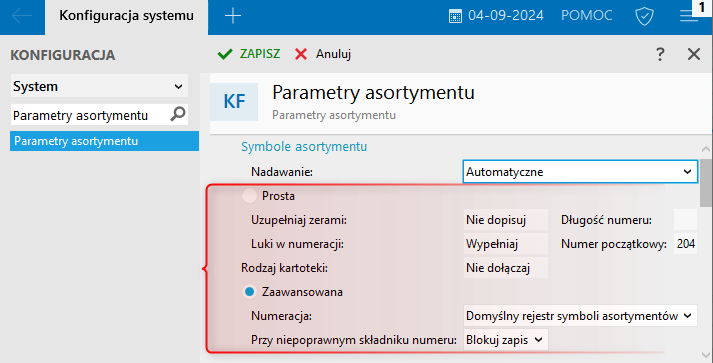This screenshot has height=363, width=713.
Task: Close the configuration panel with X
Action: coord(694,54)
